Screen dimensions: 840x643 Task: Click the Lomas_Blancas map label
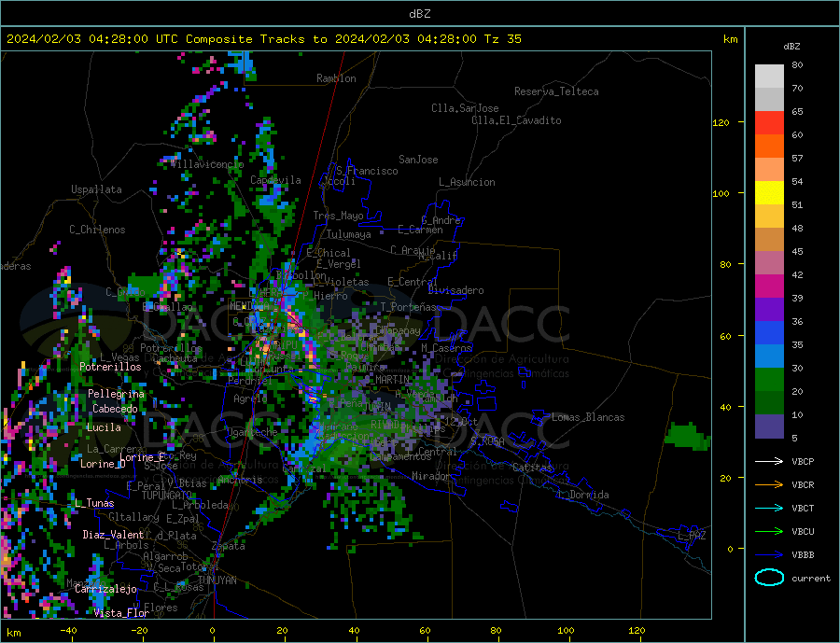[x=588, y=417]
